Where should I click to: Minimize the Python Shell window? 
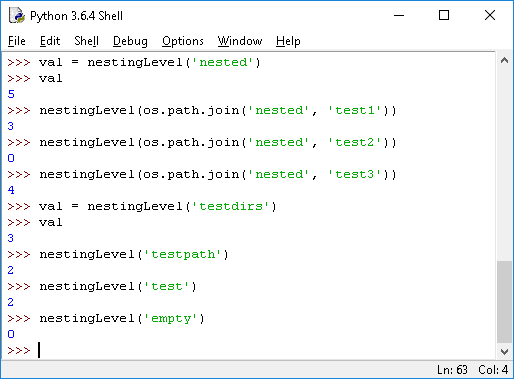tap(399, 15)
